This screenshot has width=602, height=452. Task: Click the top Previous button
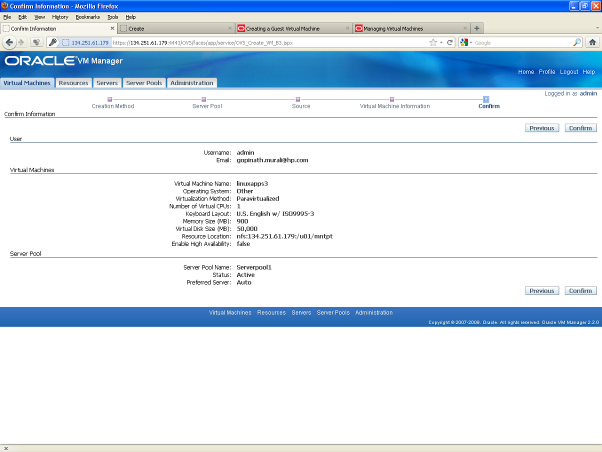(542, 128)
